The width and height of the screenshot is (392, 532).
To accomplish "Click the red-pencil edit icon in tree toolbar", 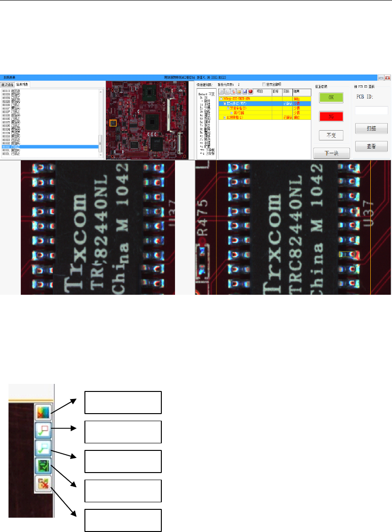I will click(233, 91).
